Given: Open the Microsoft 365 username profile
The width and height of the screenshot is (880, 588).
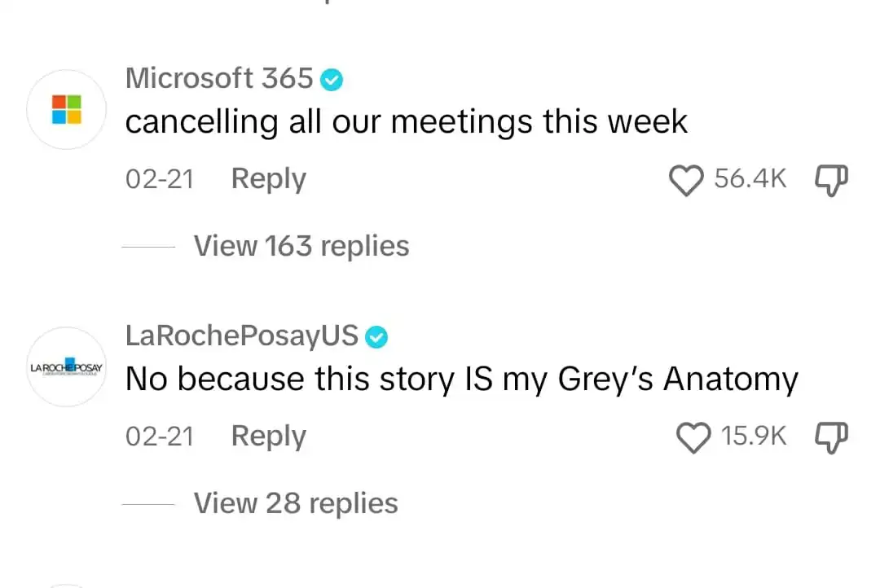Looking at the screenshot, I should point(218,78).
